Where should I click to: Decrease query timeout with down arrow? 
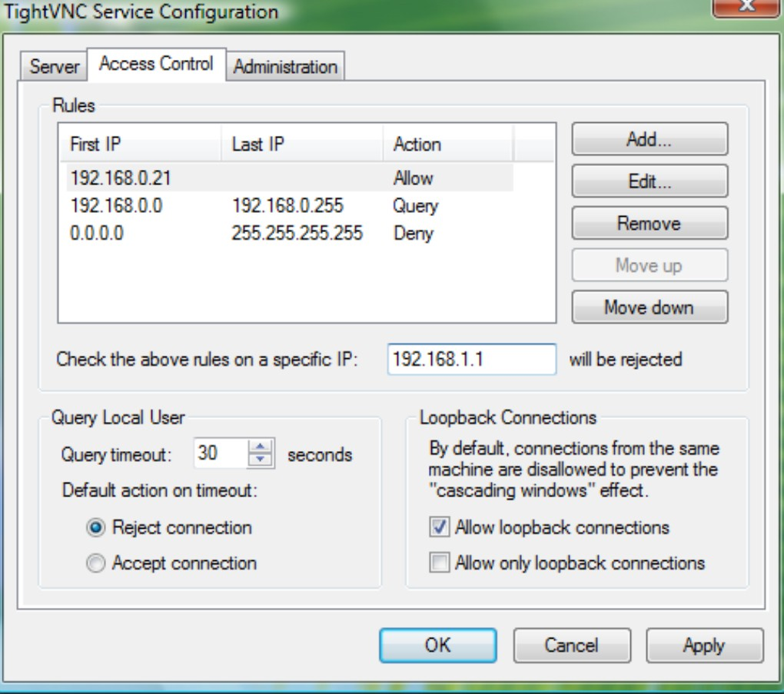pos(260,460)
